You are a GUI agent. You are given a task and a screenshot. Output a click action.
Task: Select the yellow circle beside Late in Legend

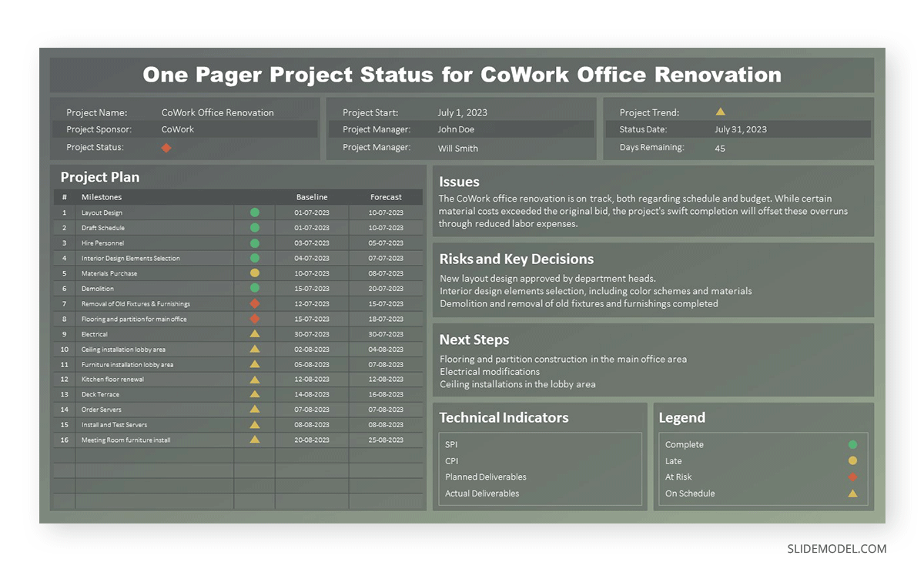click(x=852, y=461)
